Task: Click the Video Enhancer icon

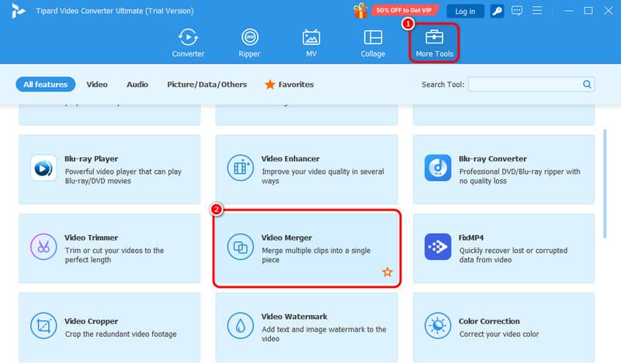Action: [241, 168]
